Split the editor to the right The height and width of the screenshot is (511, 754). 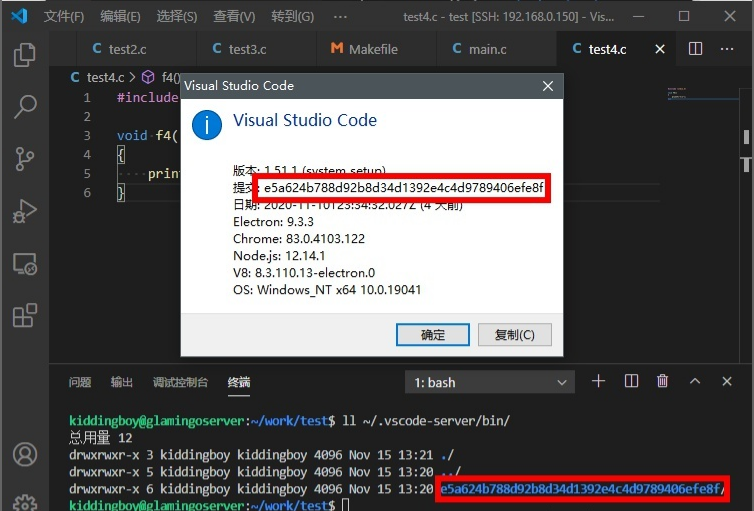[695, 49]
